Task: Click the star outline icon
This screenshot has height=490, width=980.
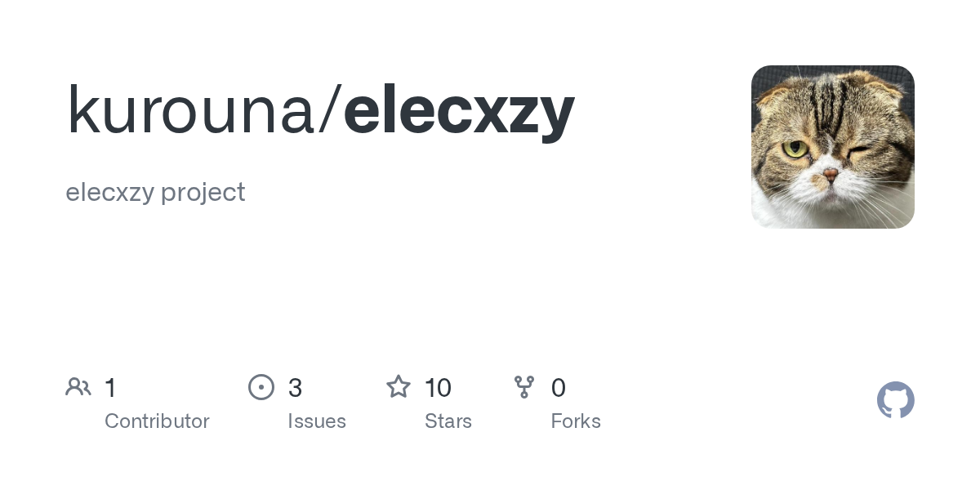Action: click(399, 386)
